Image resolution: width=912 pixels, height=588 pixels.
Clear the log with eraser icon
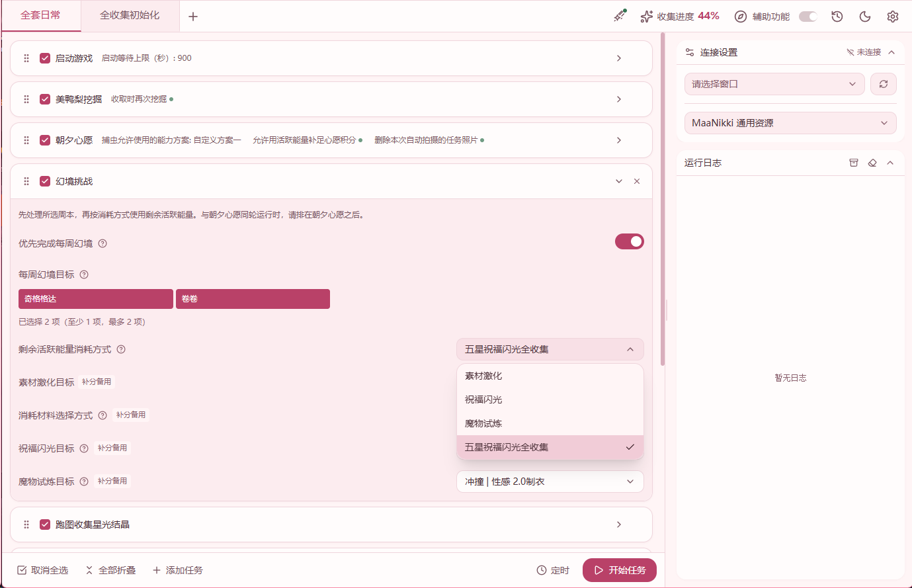872,163
